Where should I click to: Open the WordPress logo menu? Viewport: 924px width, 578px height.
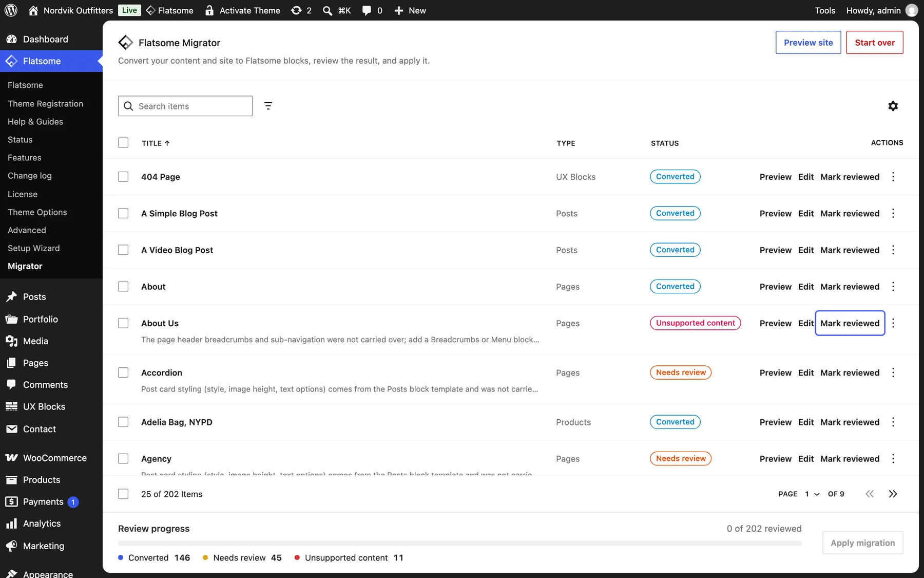click(11, 10)
